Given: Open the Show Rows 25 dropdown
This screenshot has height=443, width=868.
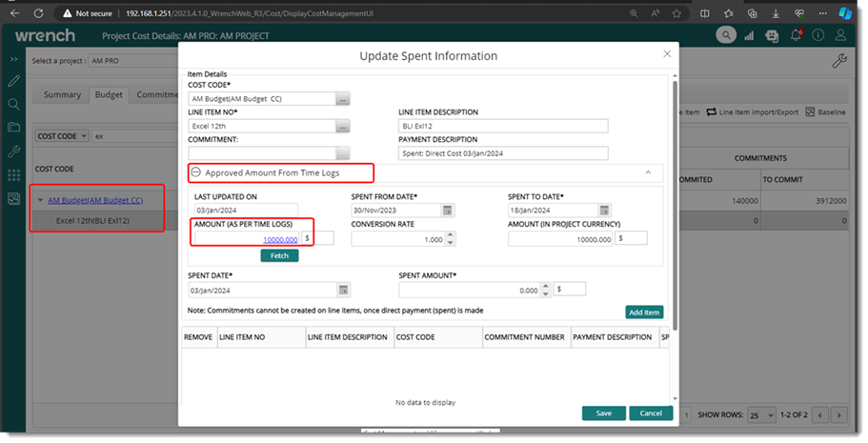Looking at the screenshot, I should point(761,416).
